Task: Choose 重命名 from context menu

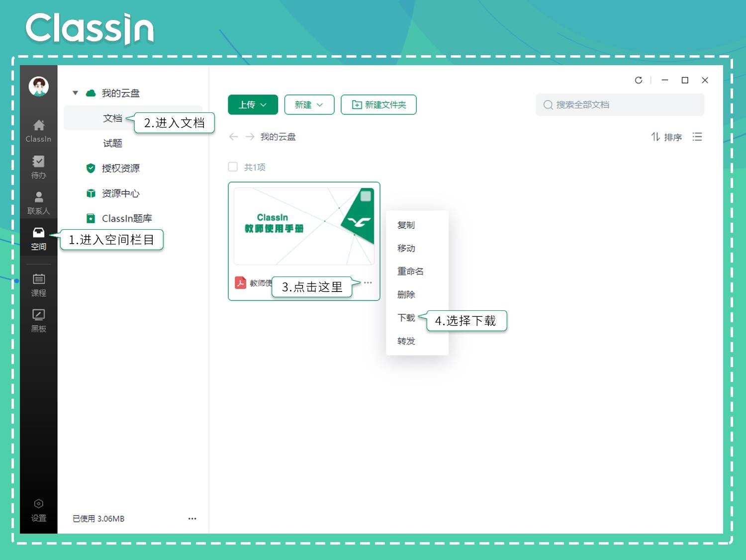Action: click(x=410, y=271)
